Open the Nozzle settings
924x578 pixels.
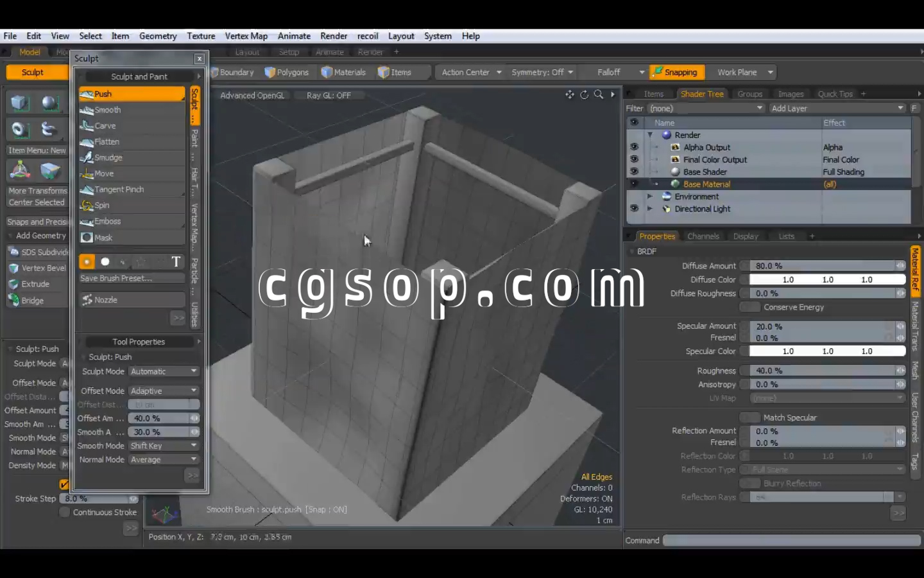[132, 300]
